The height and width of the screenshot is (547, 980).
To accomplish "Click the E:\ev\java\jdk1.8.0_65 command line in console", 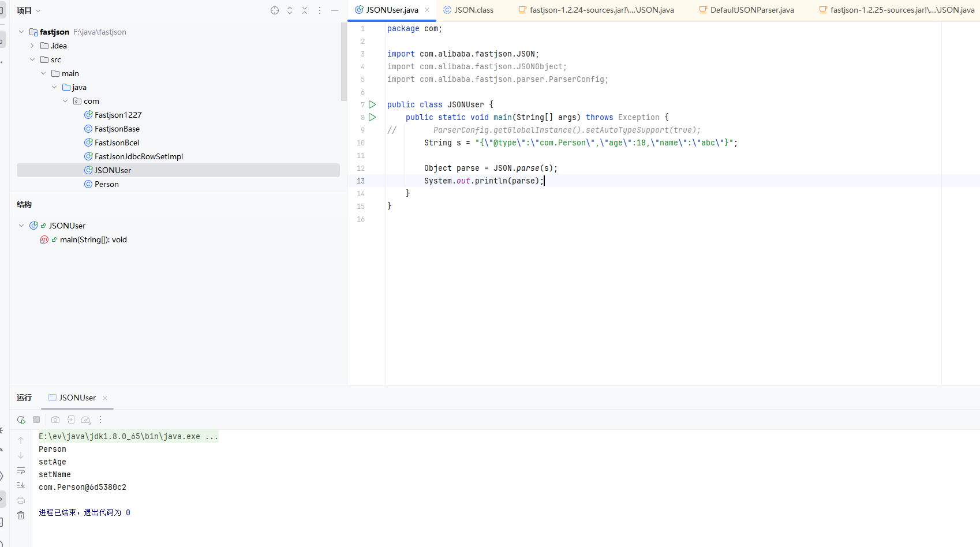I will [129, 436].
